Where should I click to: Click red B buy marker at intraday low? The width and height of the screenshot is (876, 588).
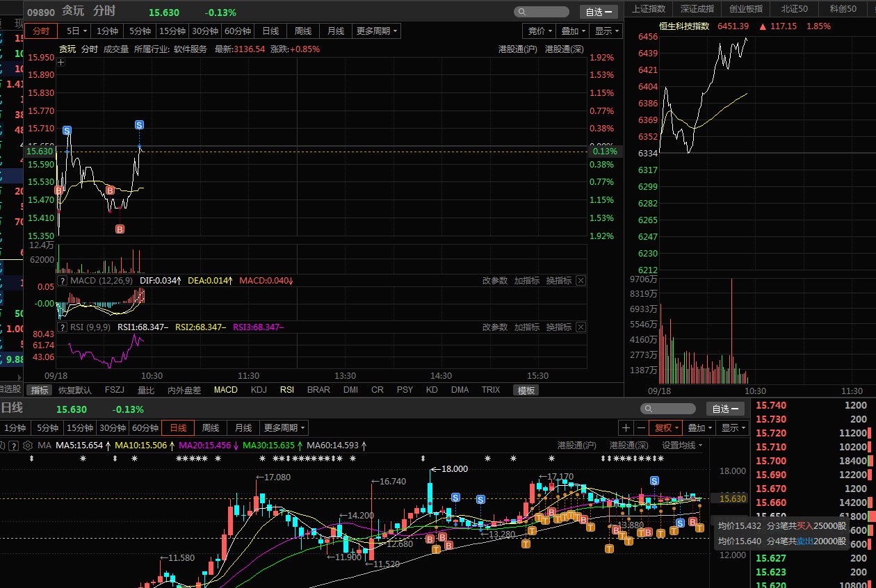click(x=120, y=229)
